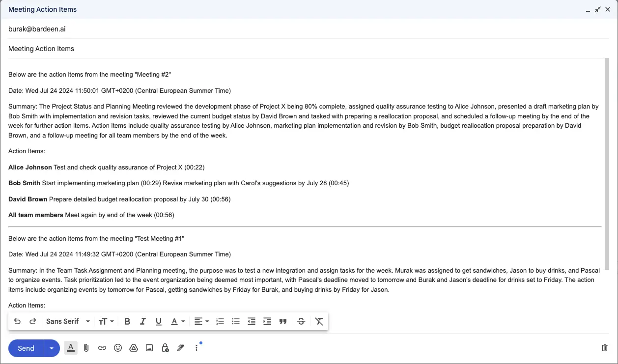This screenshot has height=364, width=618.
Task: Exit full screen compose view
Action: (x=598, y=9)
